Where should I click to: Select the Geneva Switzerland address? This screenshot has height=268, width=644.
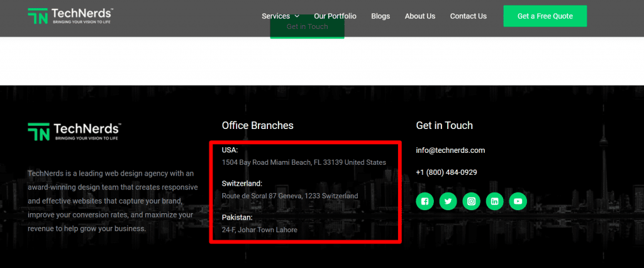click(290, 196)
